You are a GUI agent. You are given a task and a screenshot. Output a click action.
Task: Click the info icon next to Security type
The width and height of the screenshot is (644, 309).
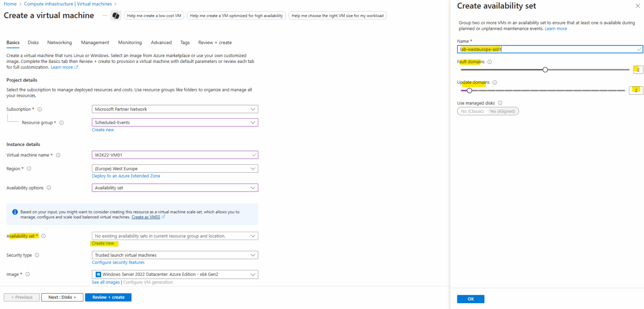coord(37,255)
